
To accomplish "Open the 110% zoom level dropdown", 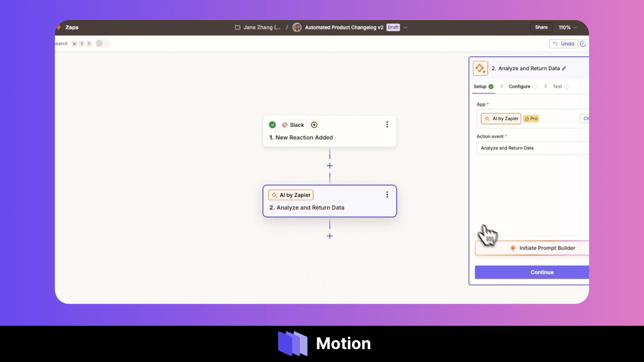I will (568, 27).
